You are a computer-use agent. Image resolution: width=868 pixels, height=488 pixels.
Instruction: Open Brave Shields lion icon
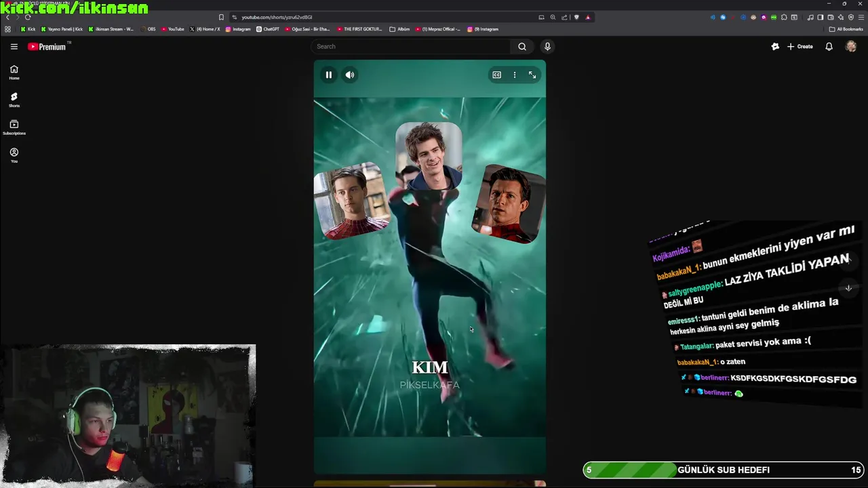(576, 17)
